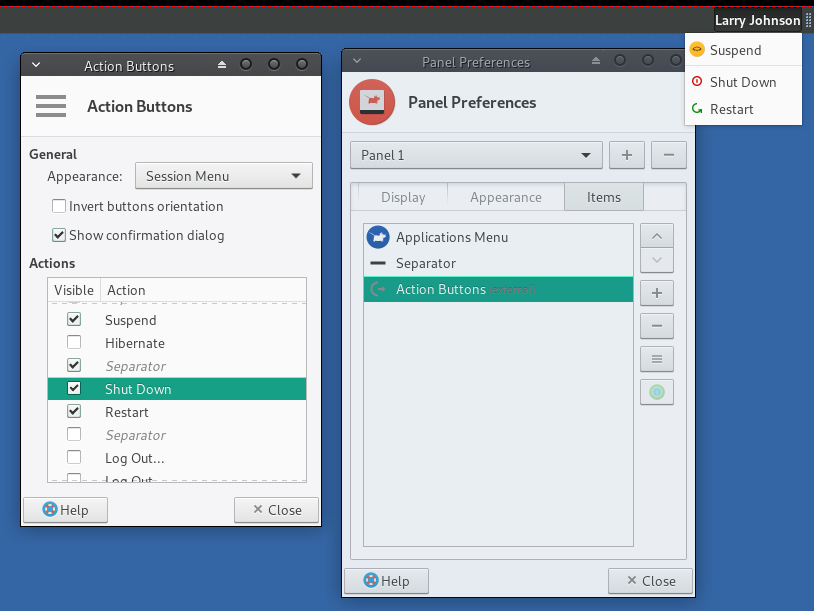Open properties of the selected panel item
The width and height of the screenshot is (814, 611).
(656, 359)
